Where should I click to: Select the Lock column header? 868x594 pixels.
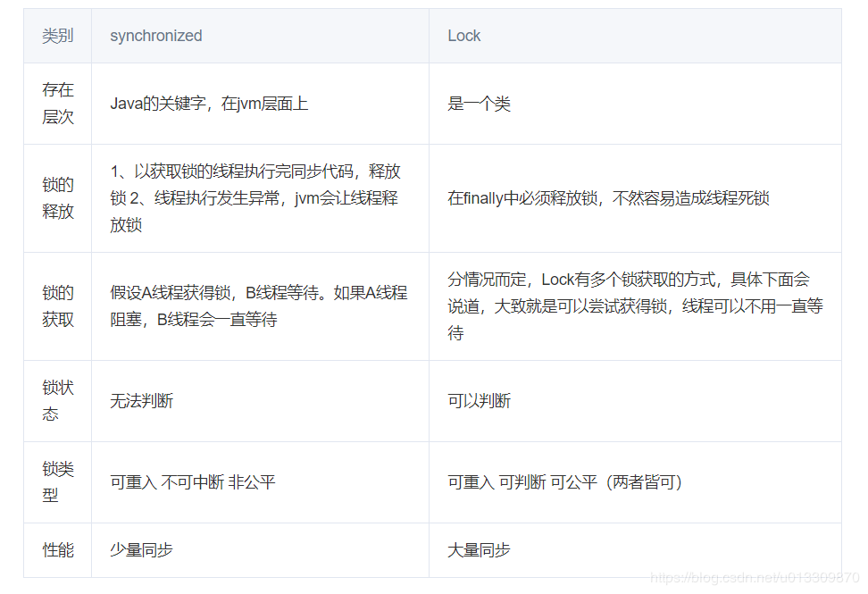coord(463,36)
